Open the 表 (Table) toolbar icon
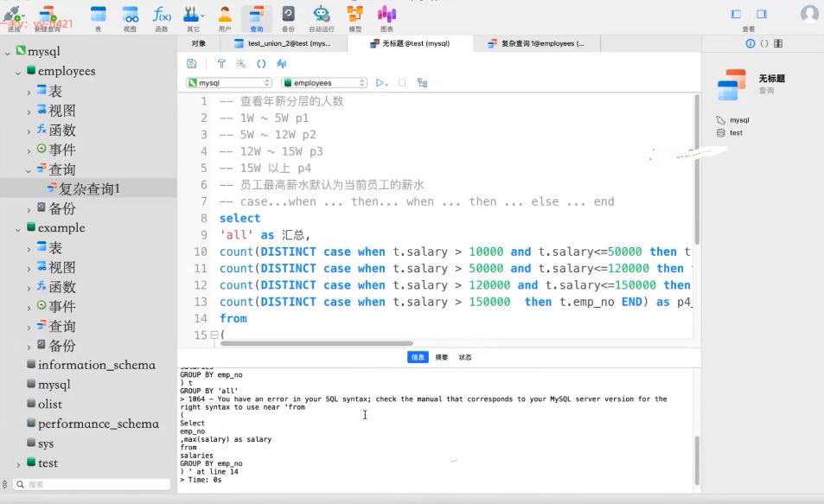This screenshot has height=504, width=824. click(x=98, y=16)
